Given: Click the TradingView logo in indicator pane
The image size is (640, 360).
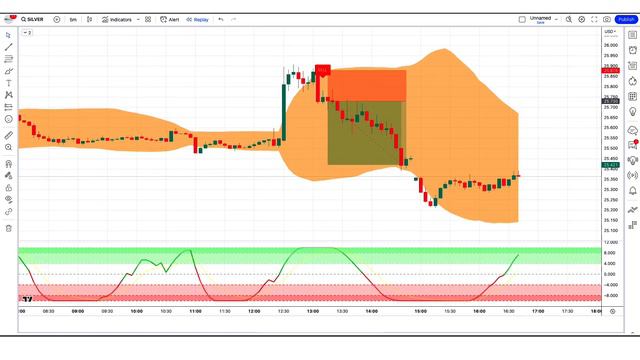Looking at the screenshot, I should tap(27, 299).
